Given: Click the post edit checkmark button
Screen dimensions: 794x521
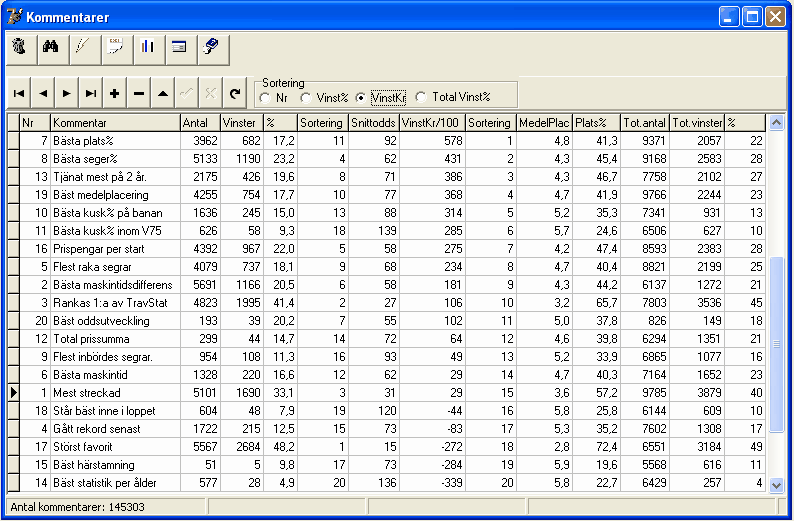Looking at the screenshot, I should (x=186, y=93).
